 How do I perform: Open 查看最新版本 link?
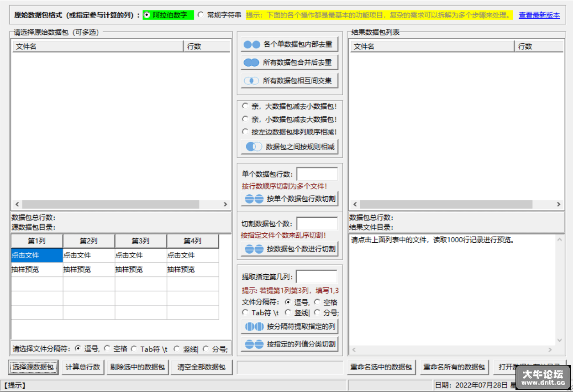[x=539, y=15]
